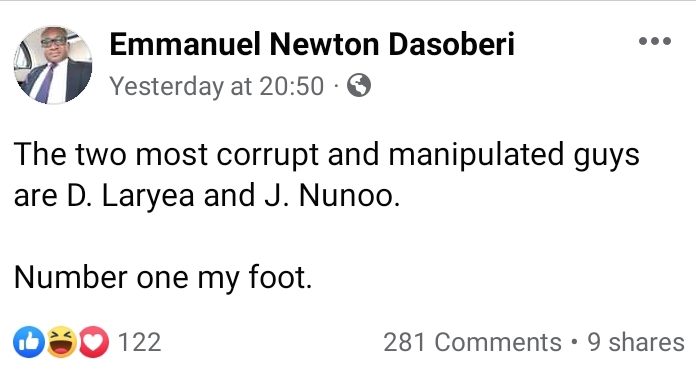
Task: Click the globe public privacy icon
Action: [x=359, y=85]
